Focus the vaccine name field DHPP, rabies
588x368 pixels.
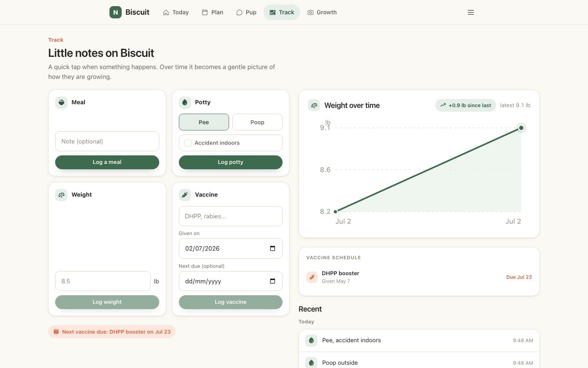[x=230, y=216]
